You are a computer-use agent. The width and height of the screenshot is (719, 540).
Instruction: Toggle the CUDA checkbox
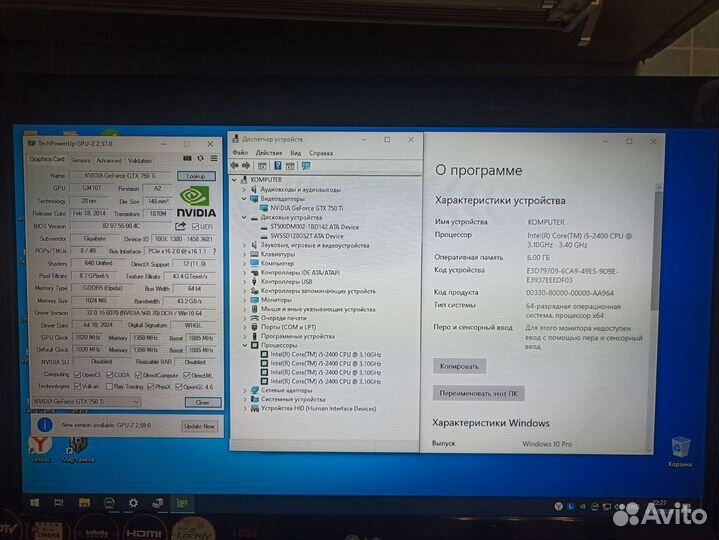[109, 375]
